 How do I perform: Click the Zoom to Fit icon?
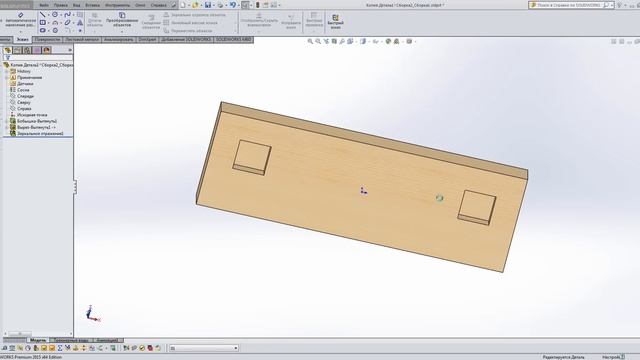click(310, 41)
